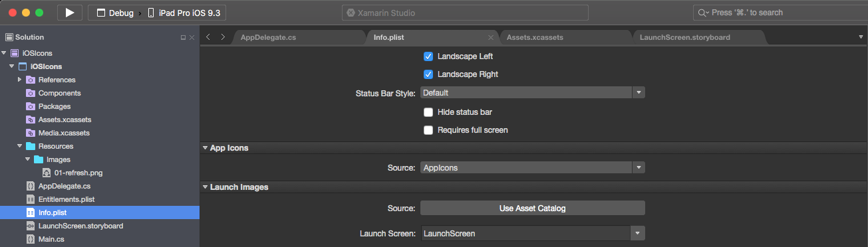This screenshot has width=868, height=247.
Task: Uncheck the Landscape Left orientation
Action: (x=429, y=56)
